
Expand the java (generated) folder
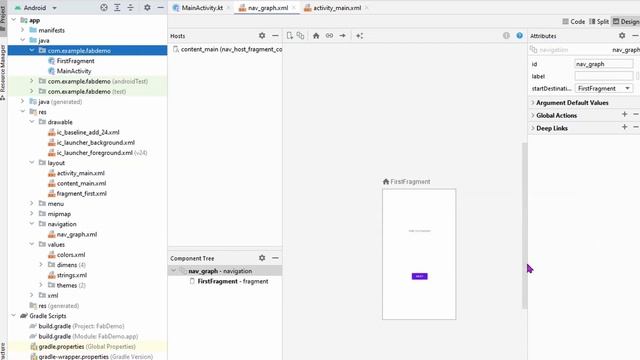click(x=22, y=101)
